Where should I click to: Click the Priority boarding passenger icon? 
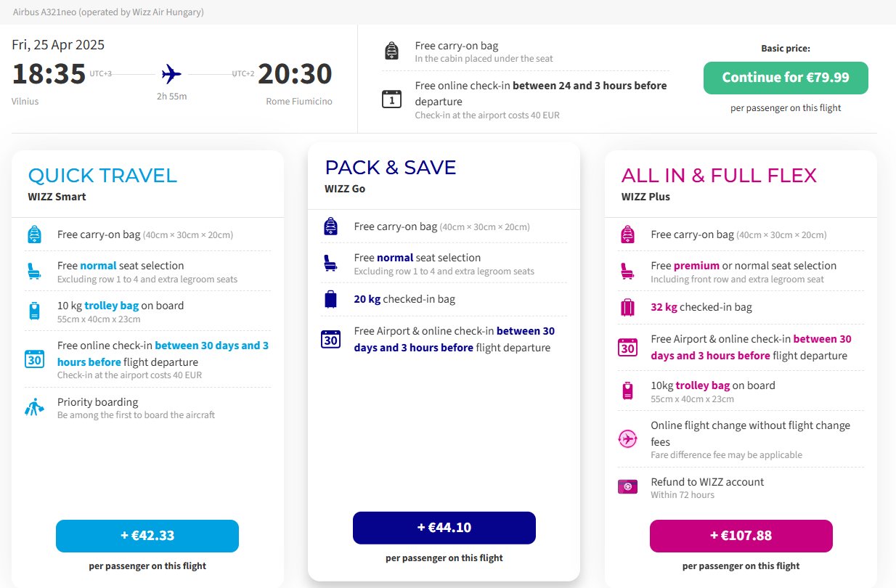tap(34, 407)
